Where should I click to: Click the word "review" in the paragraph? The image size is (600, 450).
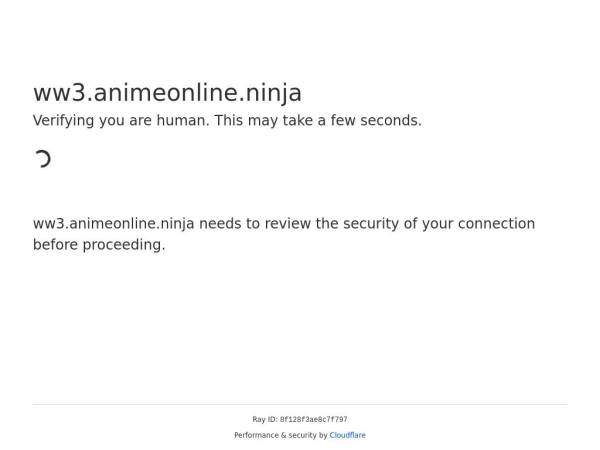pyautogui.click(x=285, y=224)
